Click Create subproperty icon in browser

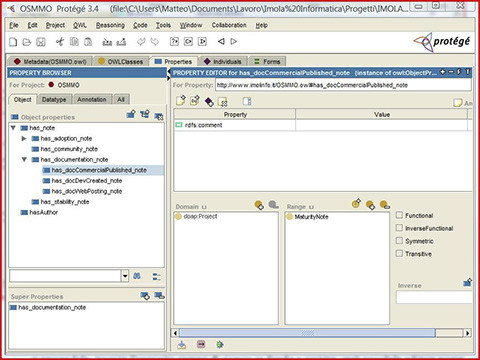145,114
